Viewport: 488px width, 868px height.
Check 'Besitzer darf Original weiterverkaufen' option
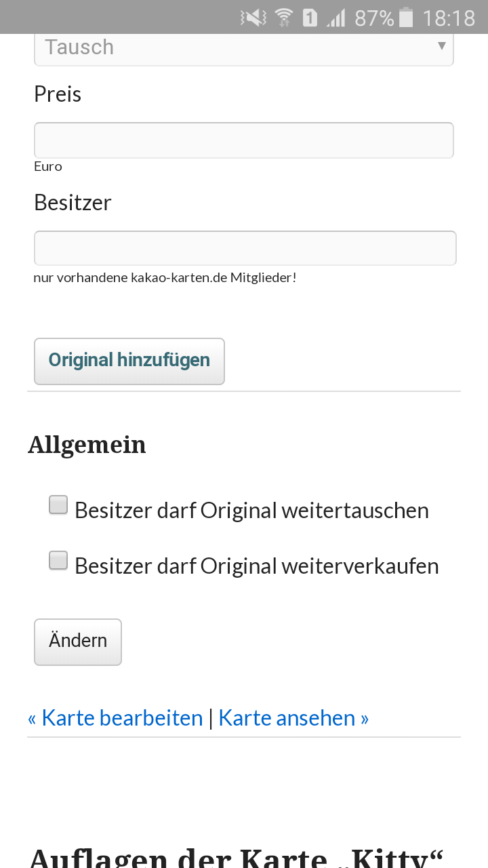pyautogui.click(x=58, y=561)
